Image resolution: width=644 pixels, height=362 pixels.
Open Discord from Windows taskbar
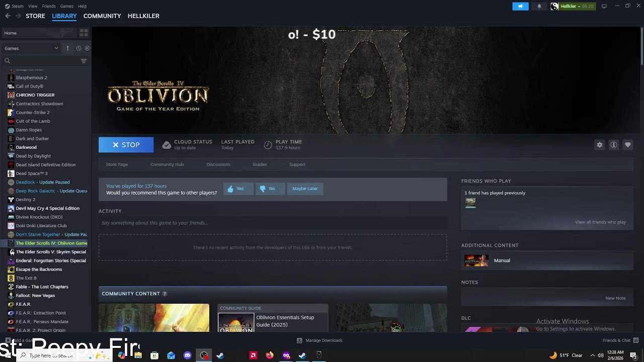188,355
